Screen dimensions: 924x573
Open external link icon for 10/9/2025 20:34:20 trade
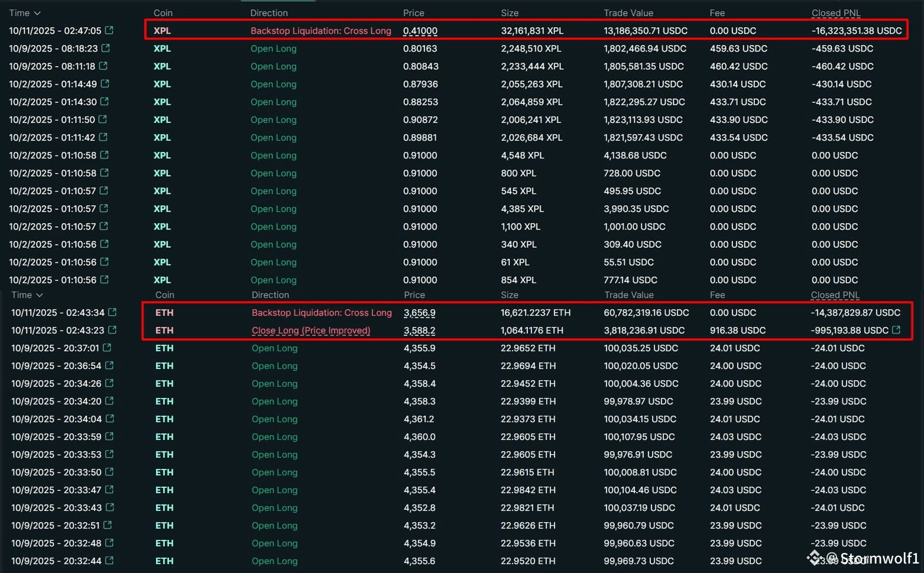(109, 400)
